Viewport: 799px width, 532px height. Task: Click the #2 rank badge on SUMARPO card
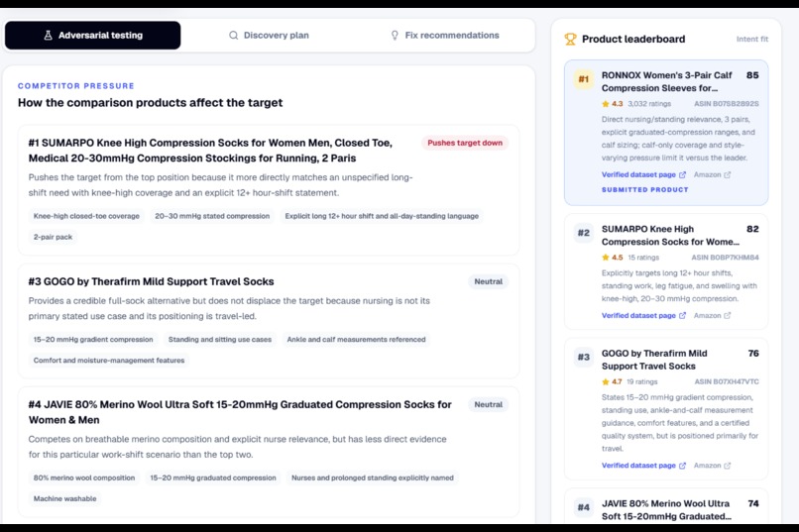(x=584, y=233)
